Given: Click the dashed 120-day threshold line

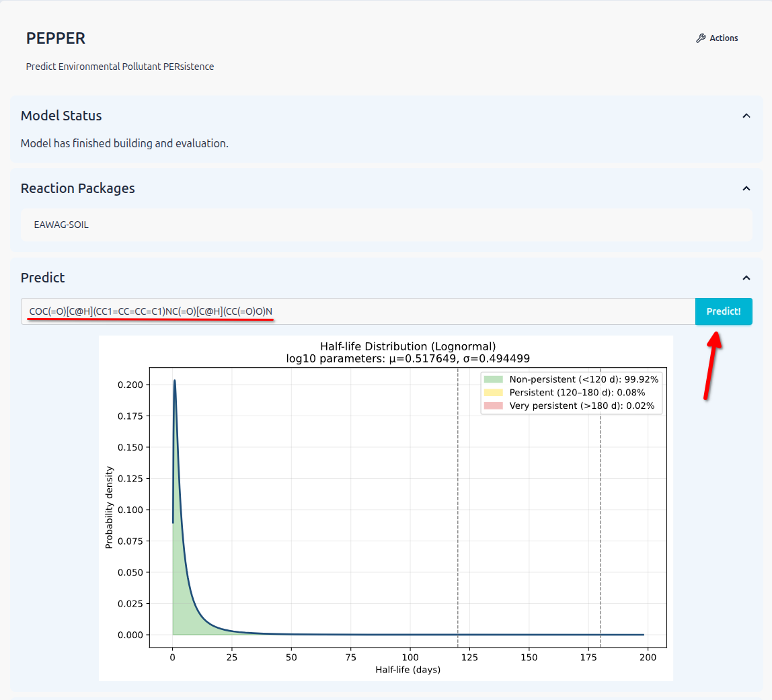Looking at the screenshot, I should [x=458, y=511].
